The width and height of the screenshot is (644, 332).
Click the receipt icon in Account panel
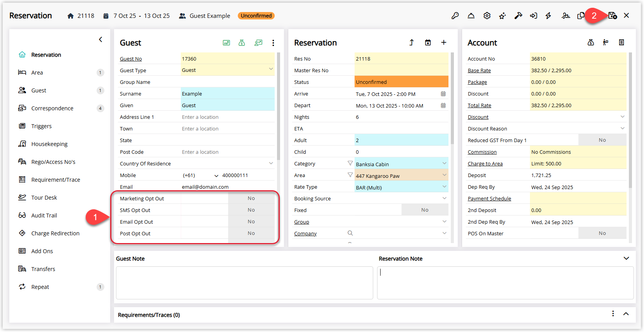[x=621, y=42]
